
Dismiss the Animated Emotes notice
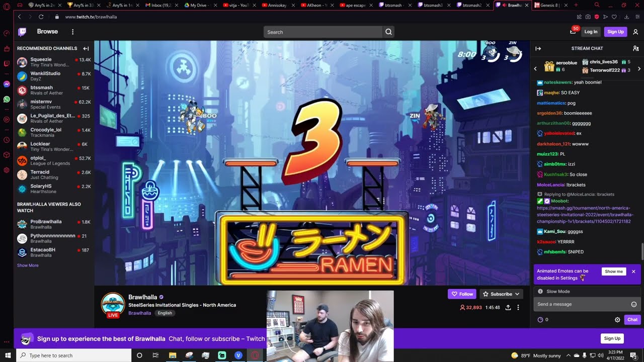(x=633, y=271)
